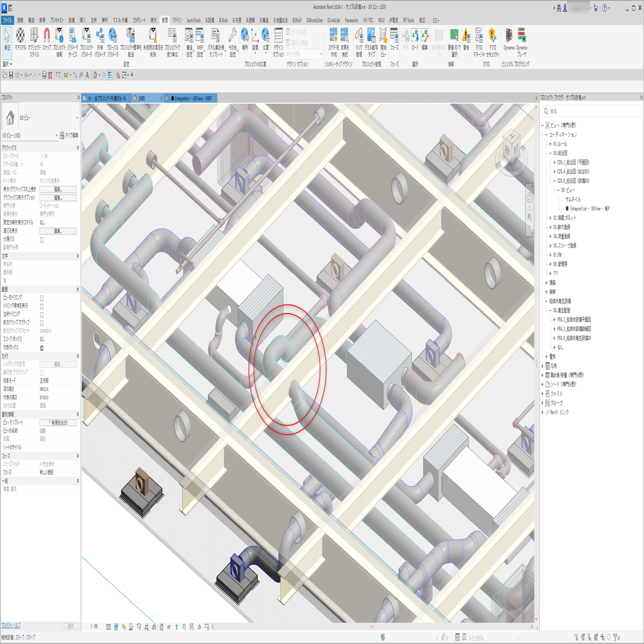
Task: Click the 新規総合3D view template button
Action: 58,422
